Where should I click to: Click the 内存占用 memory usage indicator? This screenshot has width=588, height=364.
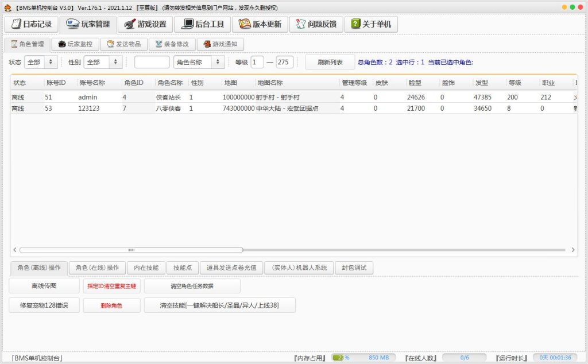(311, 358)
